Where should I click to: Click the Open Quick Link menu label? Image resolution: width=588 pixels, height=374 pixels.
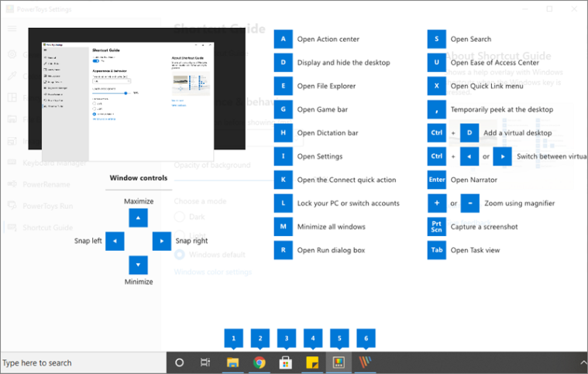pyautogui.click(x=487, y=86)
